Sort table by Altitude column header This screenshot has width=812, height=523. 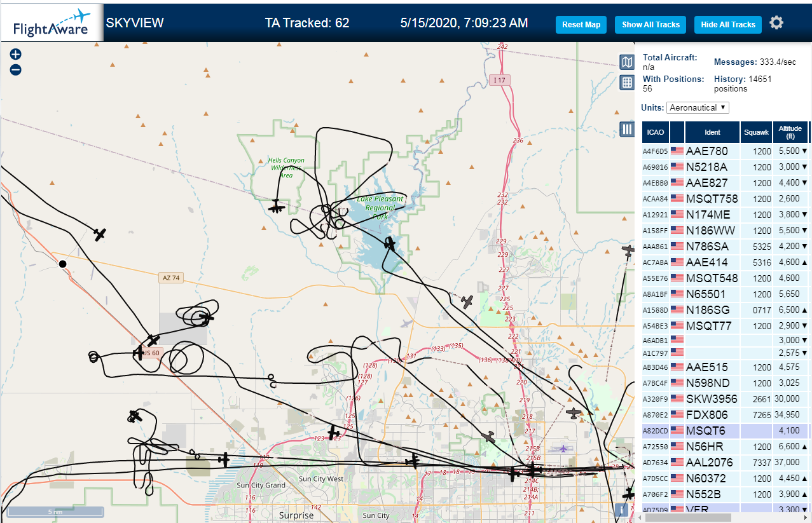[790, 132]
